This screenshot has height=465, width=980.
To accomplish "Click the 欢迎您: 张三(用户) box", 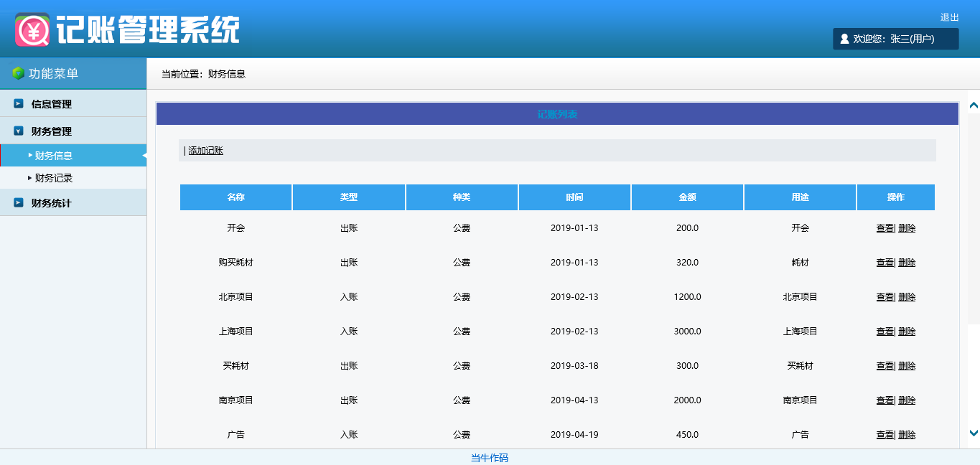I will (x=895, y=39).
